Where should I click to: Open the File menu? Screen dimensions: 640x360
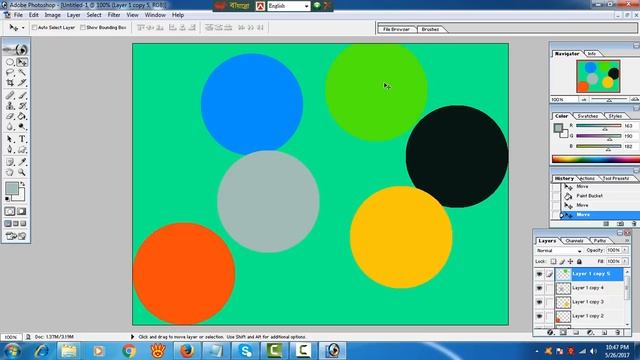pos(18,15)
